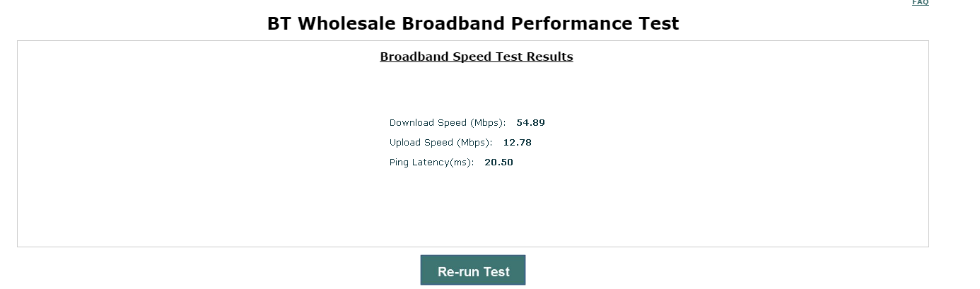
Task: Click the Ping Latency label
Action: (x=431, y=163)
